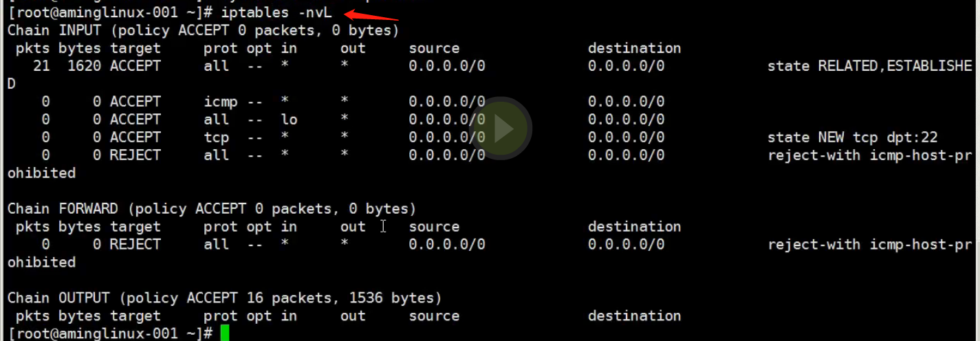Click 'reject-with icmp-host-pr' in FORWARD chain

[870, 244]
